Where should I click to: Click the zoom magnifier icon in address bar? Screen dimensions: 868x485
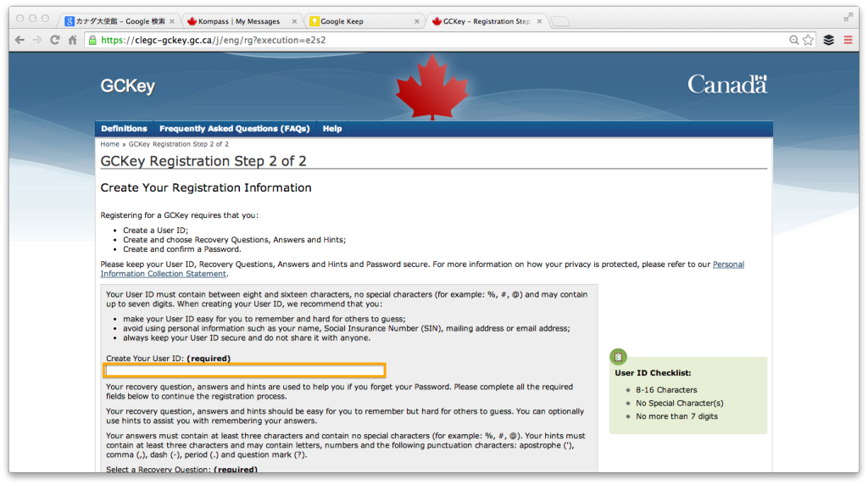(x=794, y=40)
